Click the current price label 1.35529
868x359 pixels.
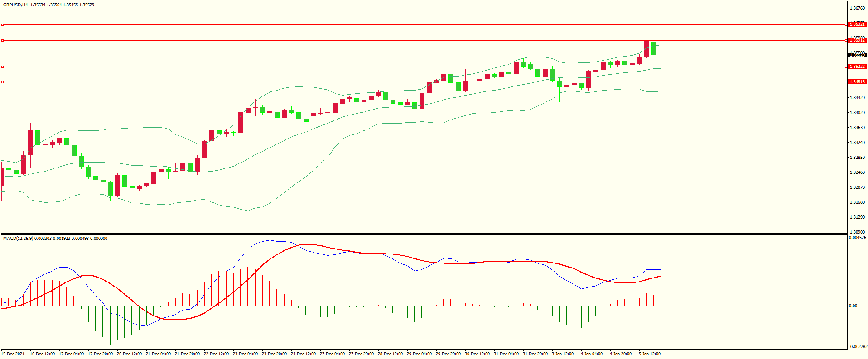click(857, 55)
